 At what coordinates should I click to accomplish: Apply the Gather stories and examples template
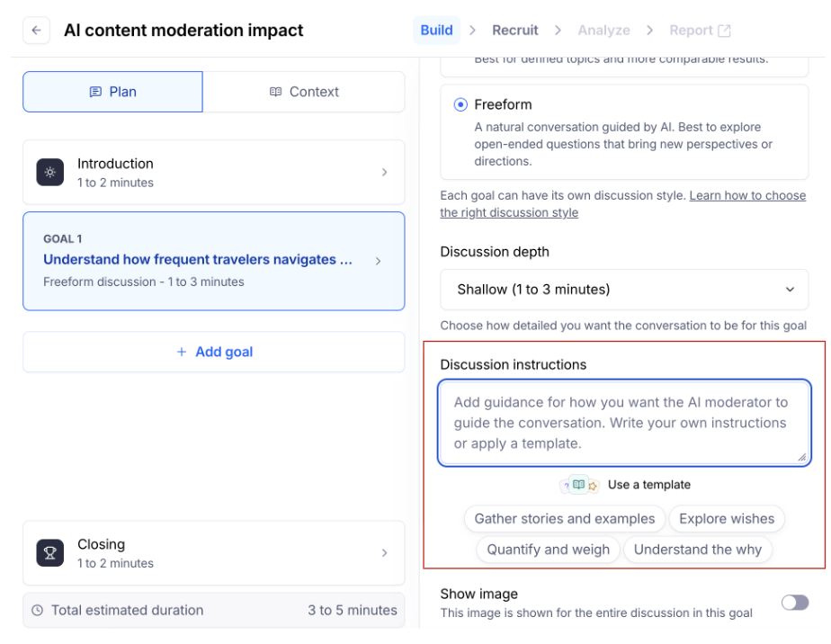[x=565, y=519]
